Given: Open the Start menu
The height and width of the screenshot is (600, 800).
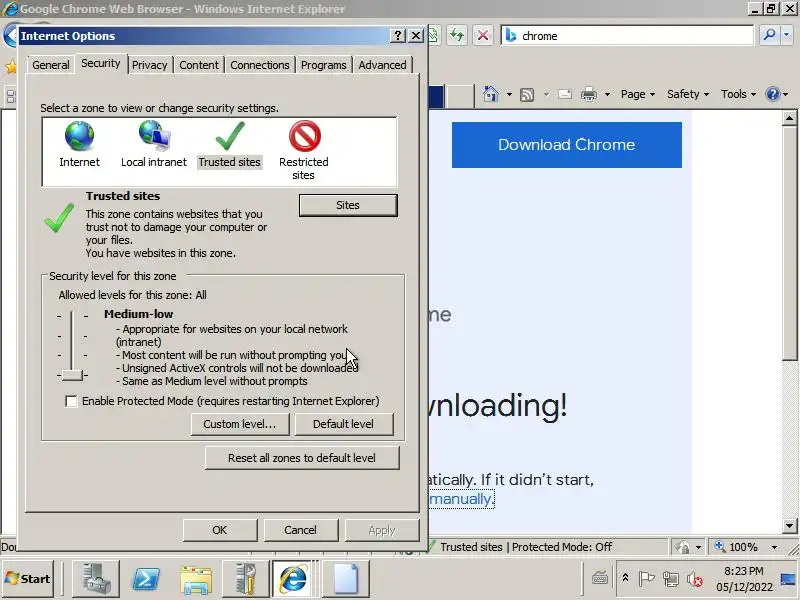Looking at the screenshot, I should (28, 579).
